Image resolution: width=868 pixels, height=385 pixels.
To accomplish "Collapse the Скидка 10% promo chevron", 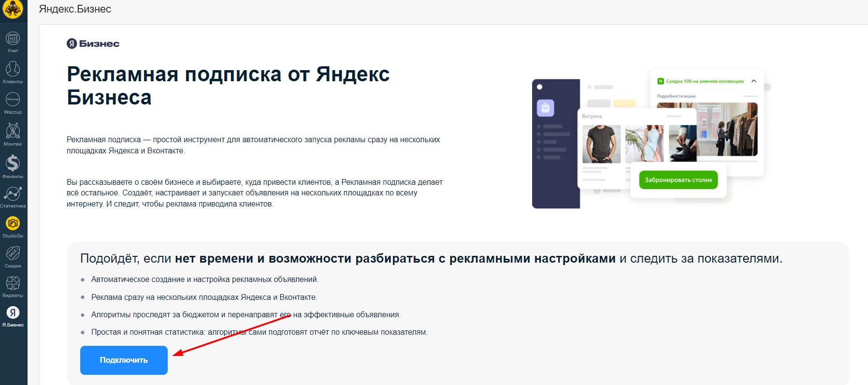I will [754, 81].
